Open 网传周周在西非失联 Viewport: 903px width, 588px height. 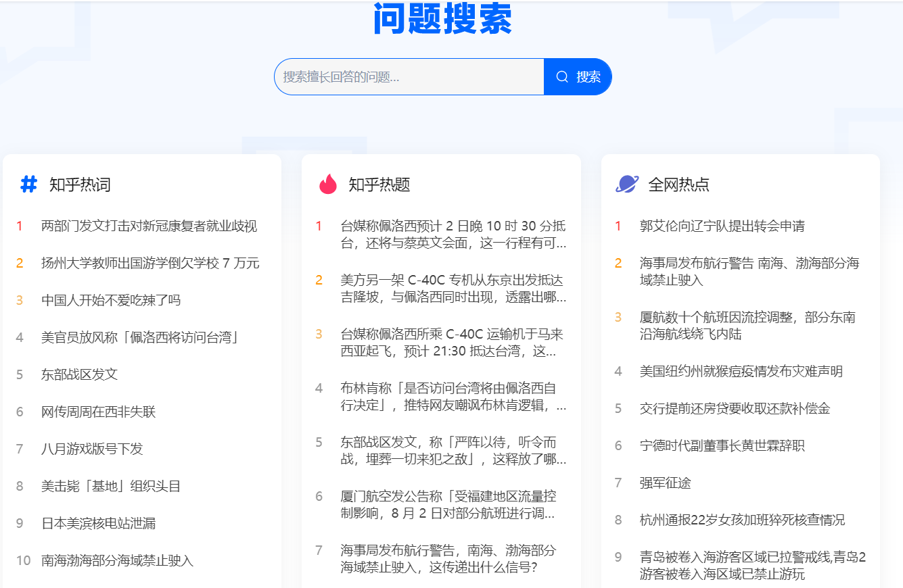pos(98,412)
